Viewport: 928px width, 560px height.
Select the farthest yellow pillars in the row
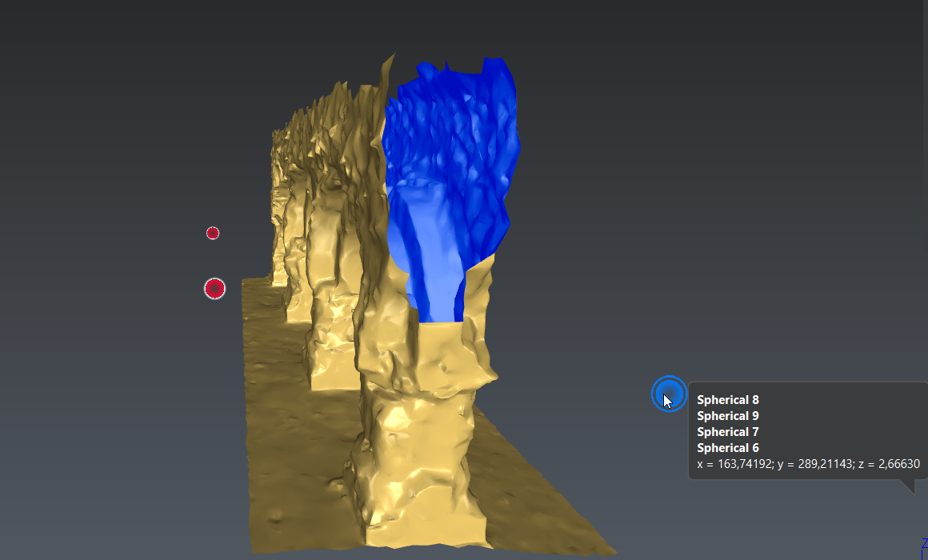(278, 200)
